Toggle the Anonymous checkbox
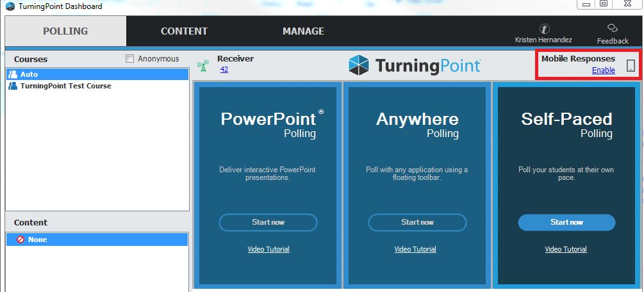 tap(130, 59)
